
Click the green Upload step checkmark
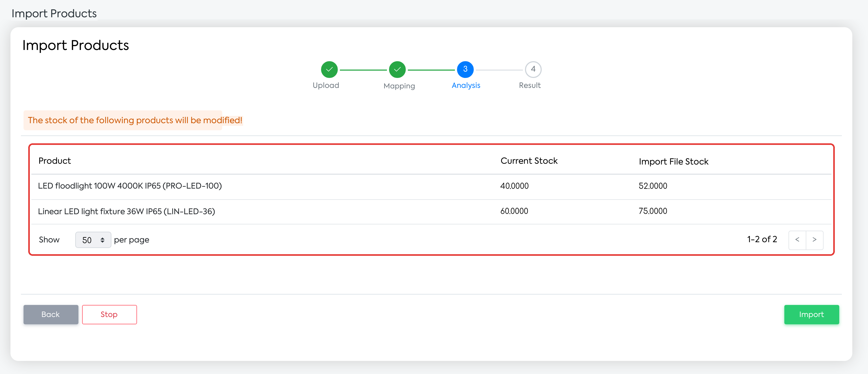pos(329,69)
